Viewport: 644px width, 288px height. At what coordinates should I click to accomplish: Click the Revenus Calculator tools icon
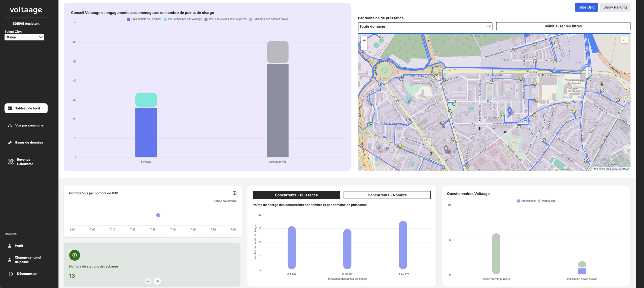pos(11,162)
